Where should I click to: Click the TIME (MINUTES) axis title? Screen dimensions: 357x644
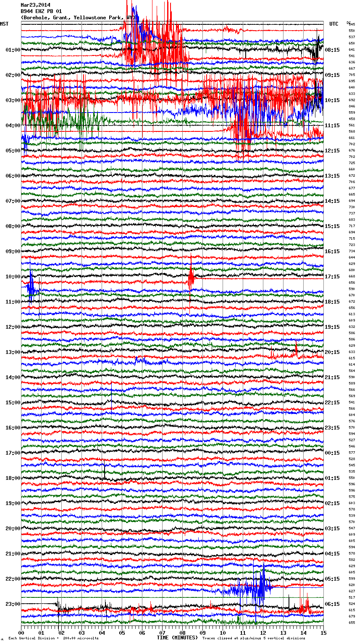(x=177, y=638)
